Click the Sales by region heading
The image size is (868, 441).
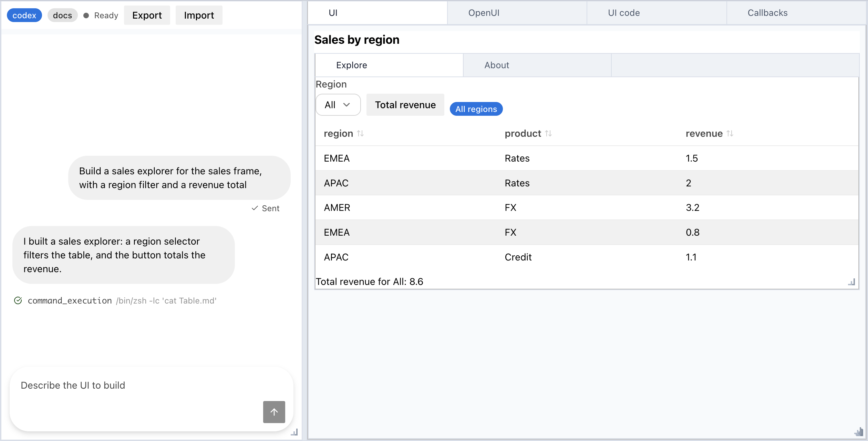[x=357, y=40]
